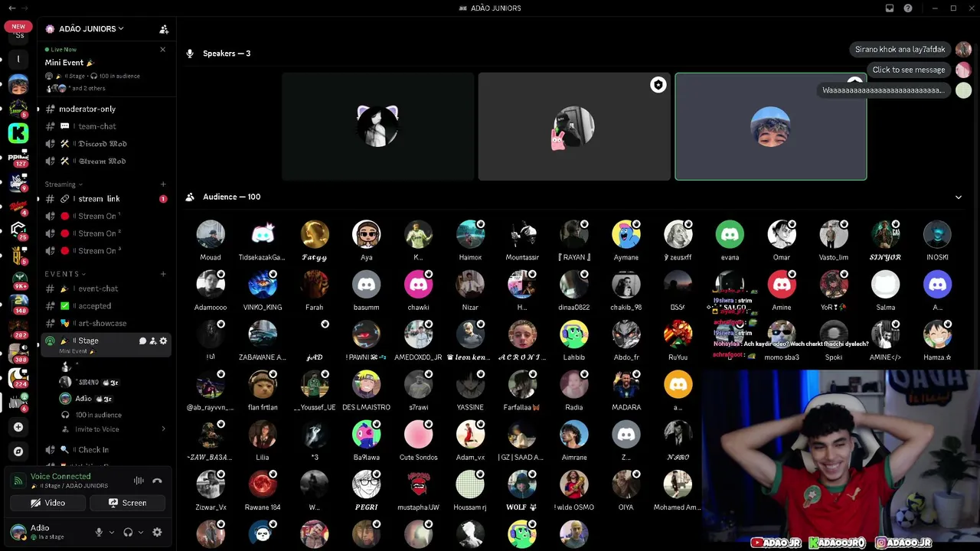This screenshot has height=551, width=980.
Task: Click the noise suppression waveform icon
Action: [139, 481]
